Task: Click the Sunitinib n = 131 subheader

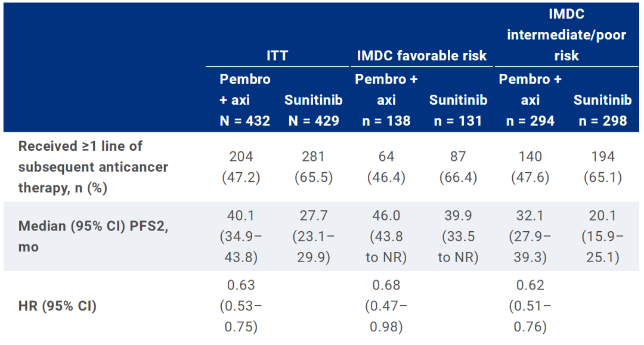Action: pyautogui.click(x=458, y=110)
